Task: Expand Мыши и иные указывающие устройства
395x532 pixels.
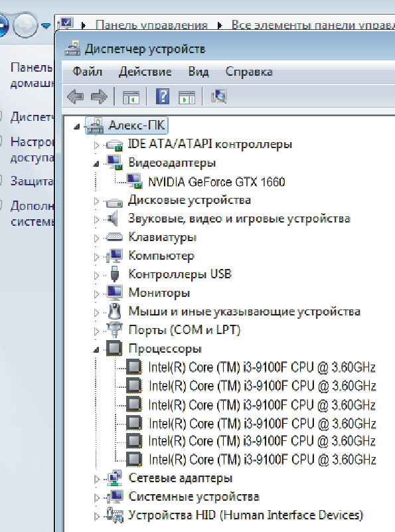Action: click(97, 312)
